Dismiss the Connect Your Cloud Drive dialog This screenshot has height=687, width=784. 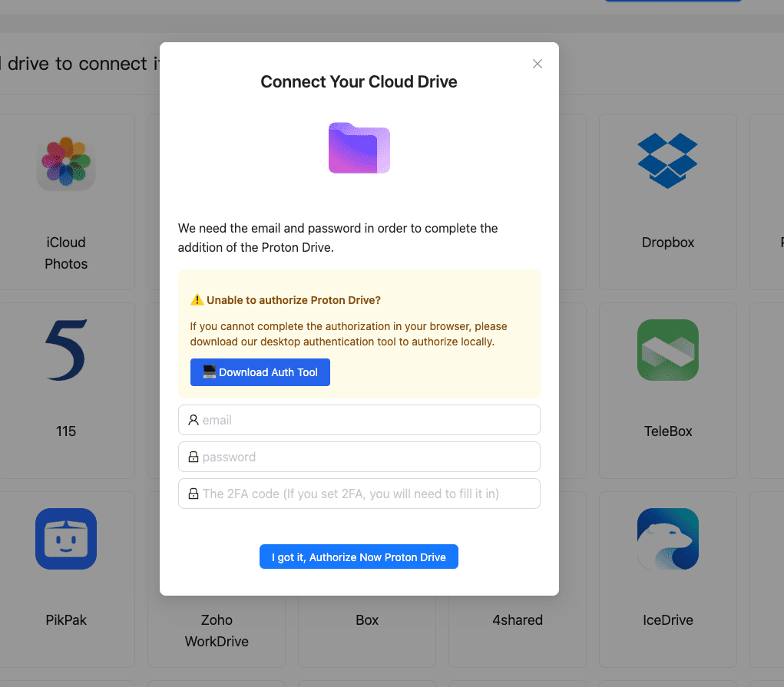[537, 64]
